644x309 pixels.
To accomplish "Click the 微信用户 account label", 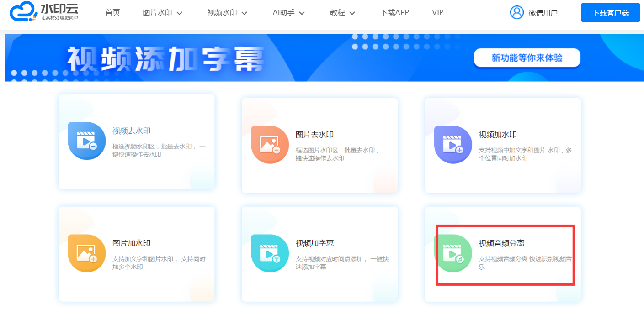I will point(543,12).
